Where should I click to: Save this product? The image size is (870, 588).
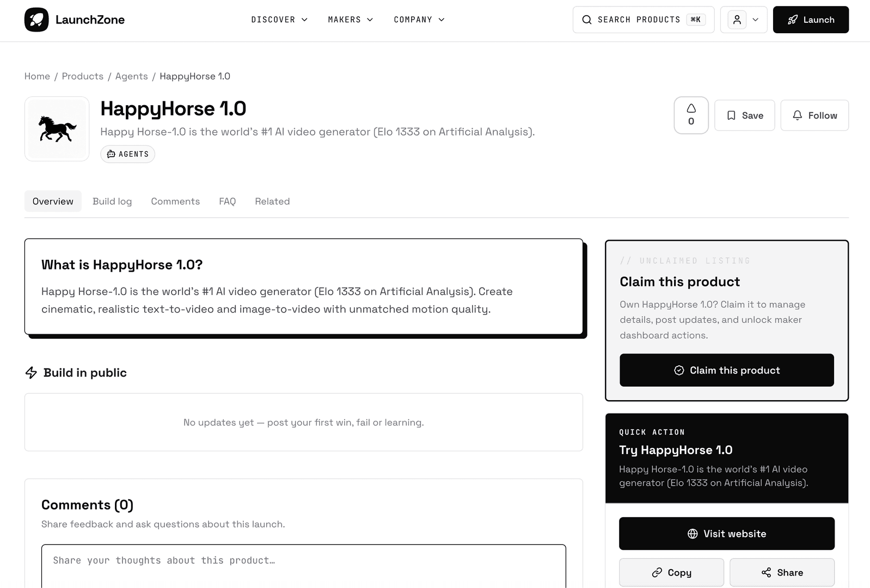(745, 115)
